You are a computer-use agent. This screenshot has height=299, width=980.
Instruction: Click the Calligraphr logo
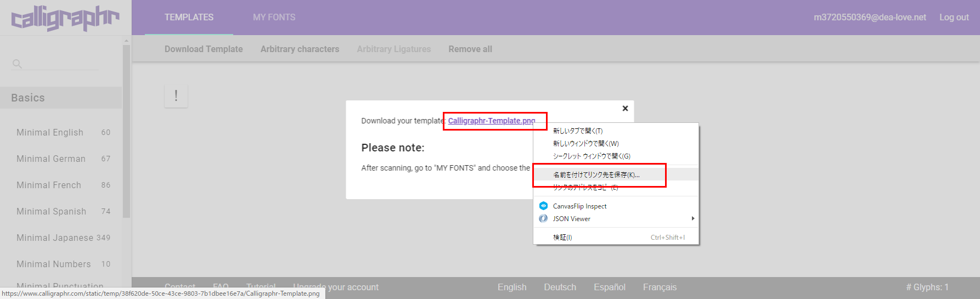coord(65,19)
